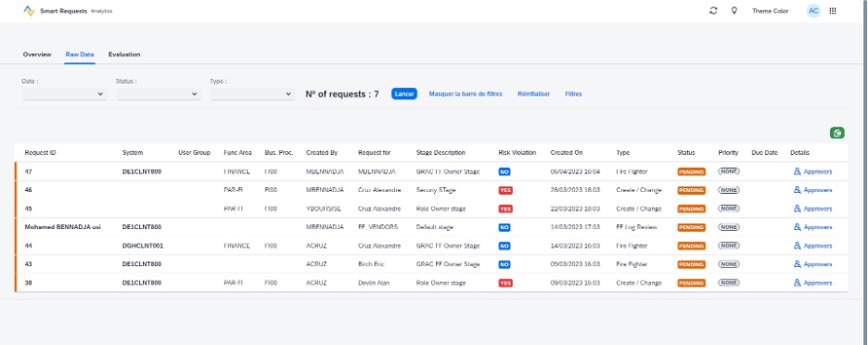The image size is (868, 345).
Task: Switch to the Evaluation tab
Action: pos(124,55)
